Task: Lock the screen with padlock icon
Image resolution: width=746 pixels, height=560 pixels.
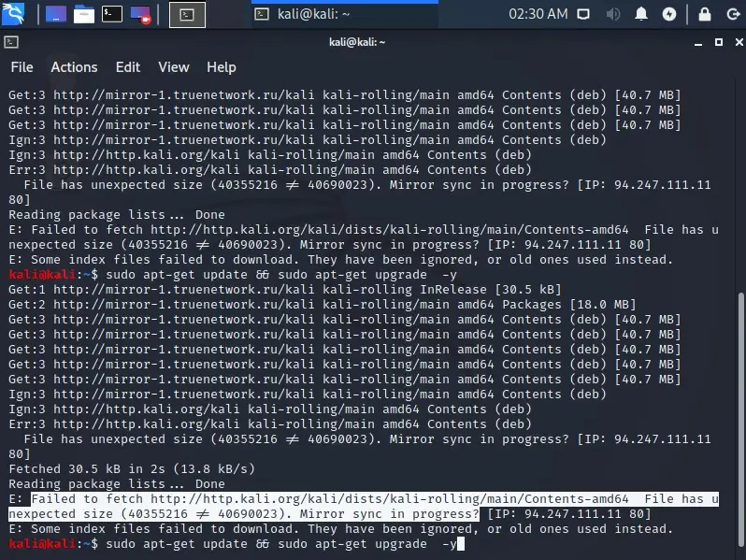Action: click(705, 14)
